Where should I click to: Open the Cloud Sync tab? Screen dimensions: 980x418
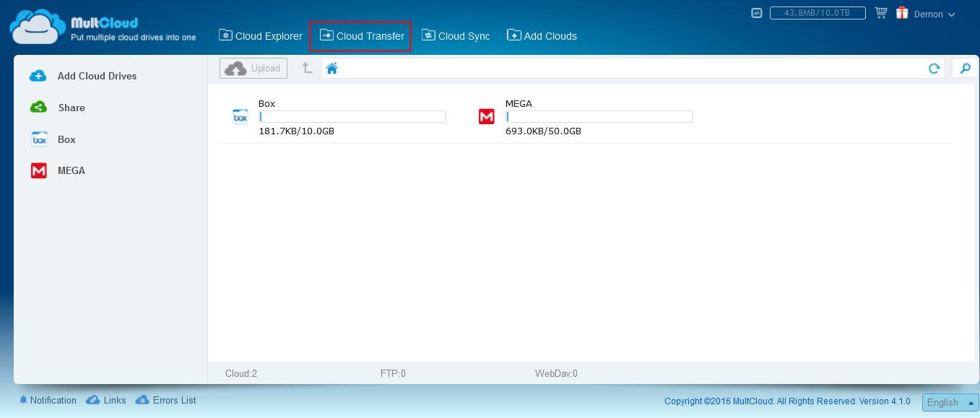pos(456,36)
